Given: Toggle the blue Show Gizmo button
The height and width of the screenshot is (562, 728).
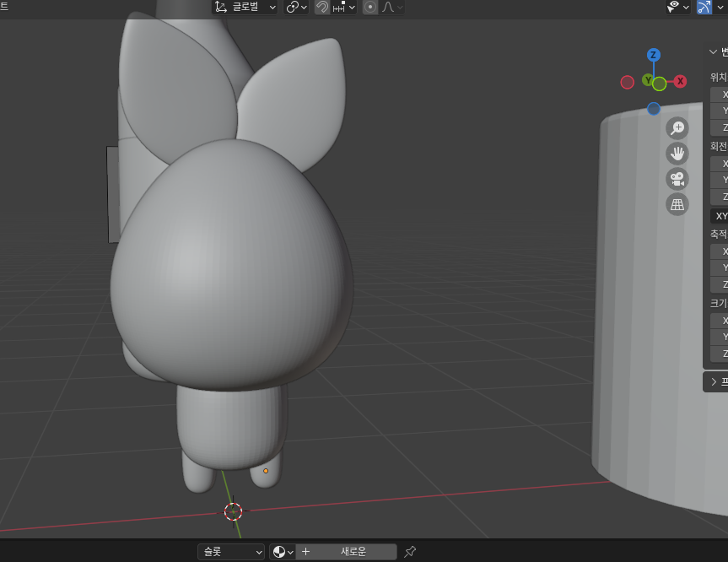Looking at the screenshot, I should tap(704, 7).
